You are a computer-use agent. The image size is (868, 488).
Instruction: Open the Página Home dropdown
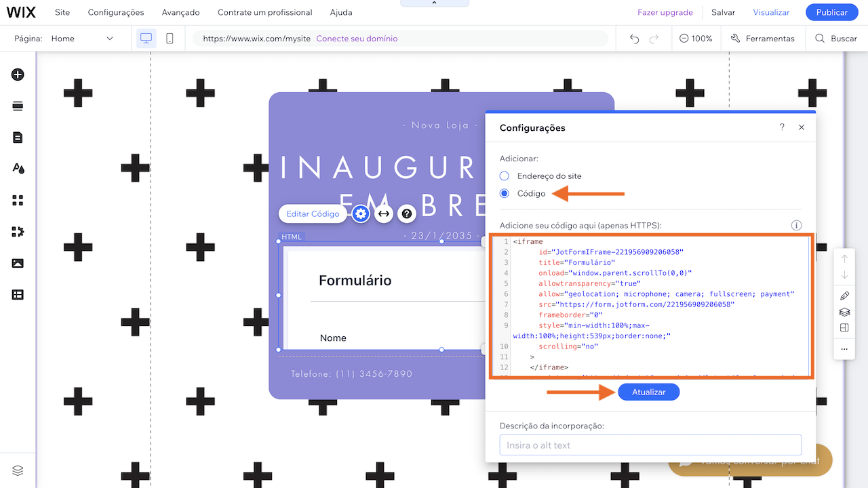pyautogui.click(x=83, y=38)
